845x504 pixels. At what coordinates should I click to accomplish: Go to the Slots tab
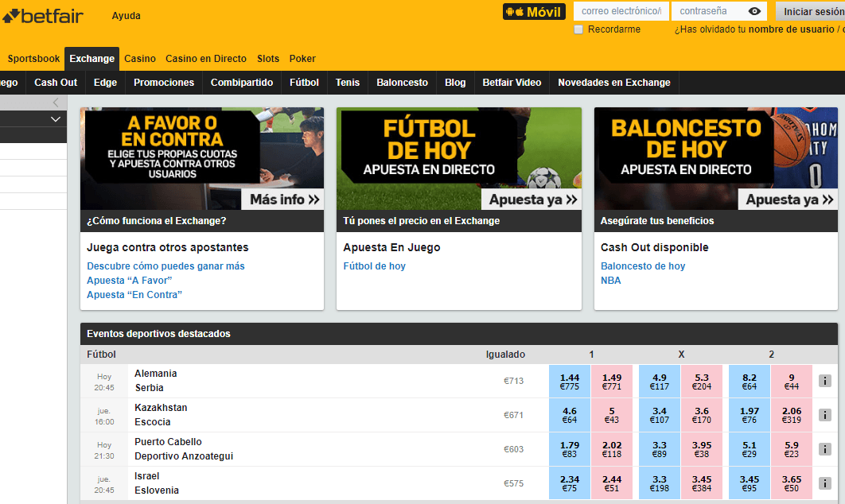(268, 59)
